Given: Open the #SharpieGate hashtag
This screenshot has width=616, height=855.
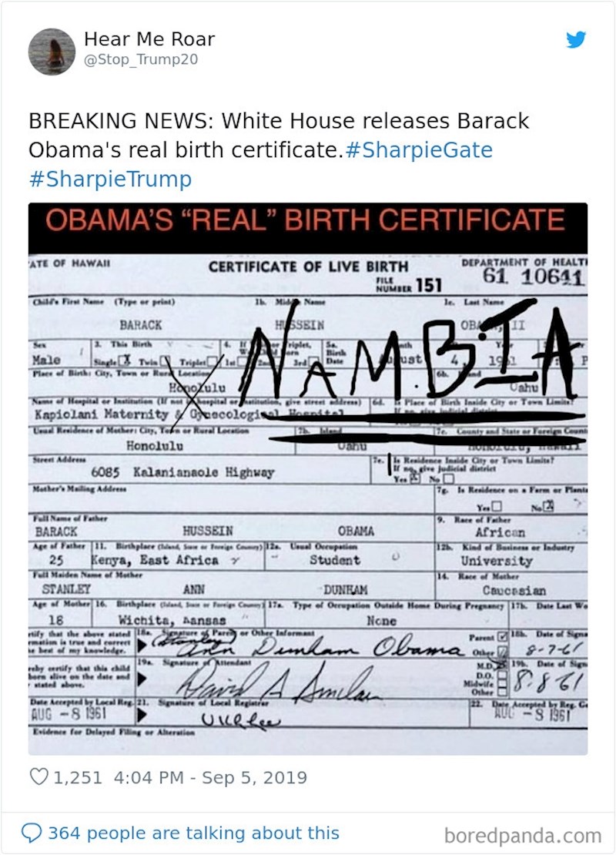Looking at the screenshot, I should click(418, 150).
